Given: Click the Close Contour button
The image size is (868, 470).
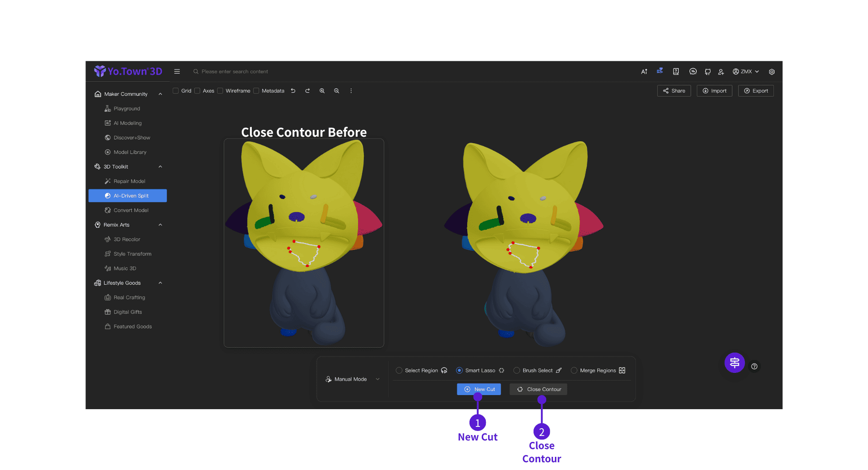Looking at the screenshot, I should coord(539,389).
